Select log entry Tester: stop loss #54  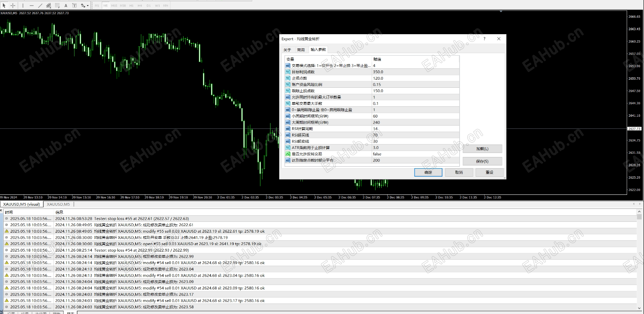click(320, 250)
